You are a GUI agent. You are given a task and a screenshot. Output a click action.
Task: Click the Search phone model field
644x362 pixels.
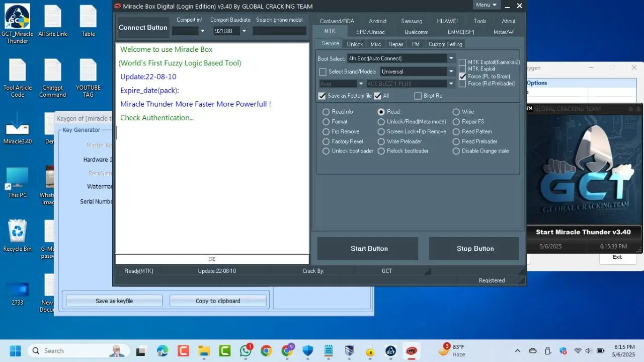(x=279, y=31)
